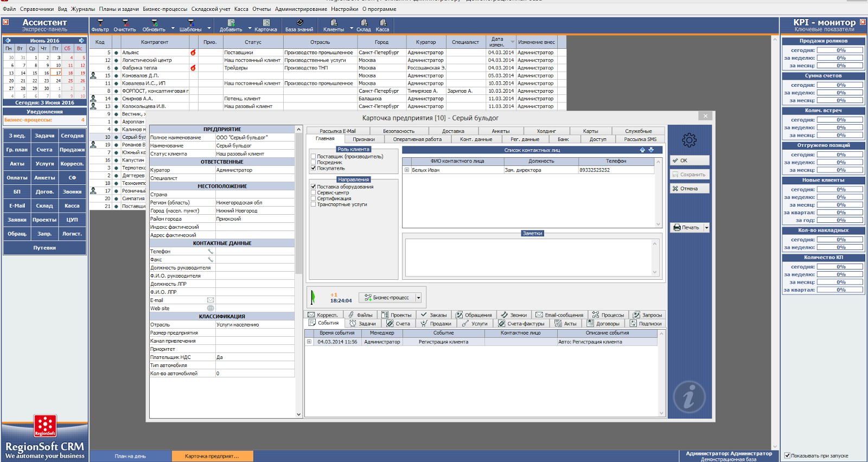
Task: Open База знаний knowledge base icon
Action: point(299,23)
